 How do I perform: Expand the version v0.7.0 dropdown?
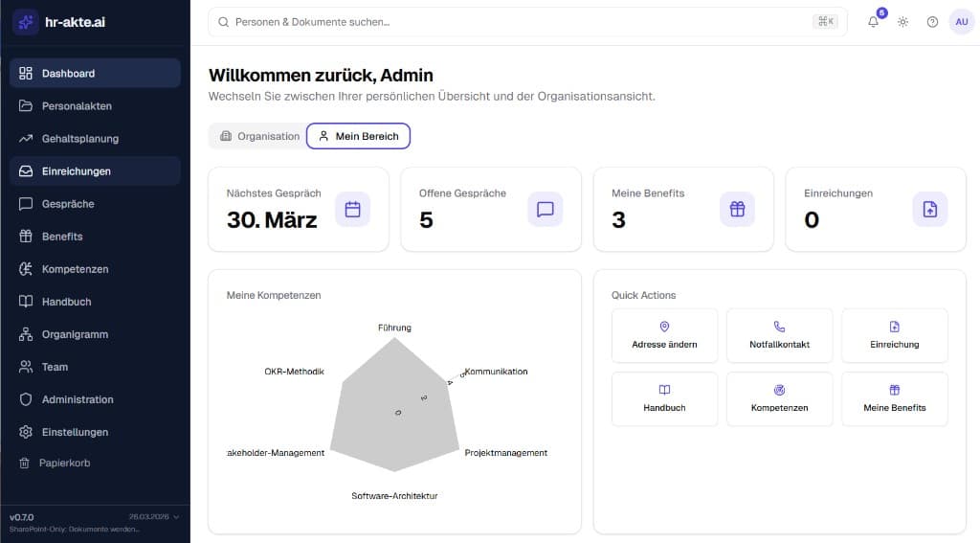point(174,517)
